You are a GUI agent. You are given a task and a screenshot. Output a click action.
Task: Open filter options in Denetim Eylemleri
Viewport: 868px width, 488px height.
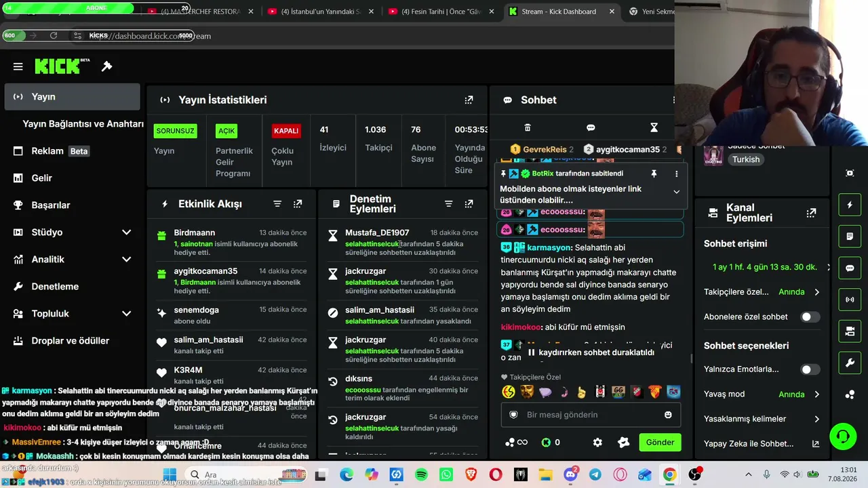click(448, 204)
